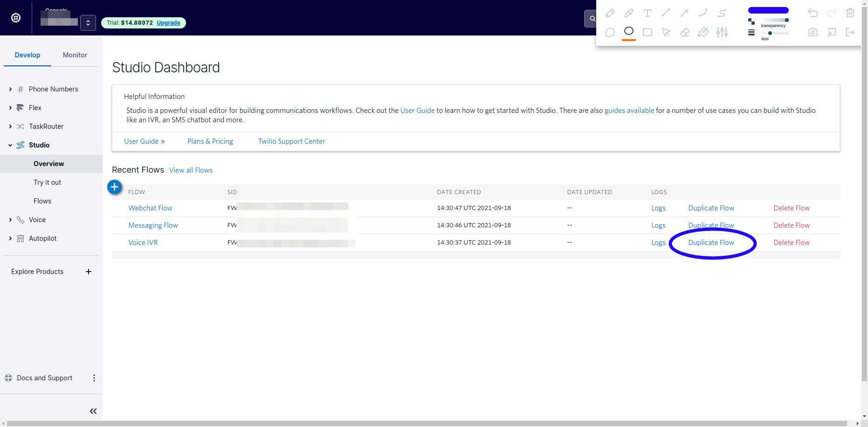The width and height of the screenshot is (868, 427).
Task: Collapse the sidebar with double chevron
Action: [93, 411]
